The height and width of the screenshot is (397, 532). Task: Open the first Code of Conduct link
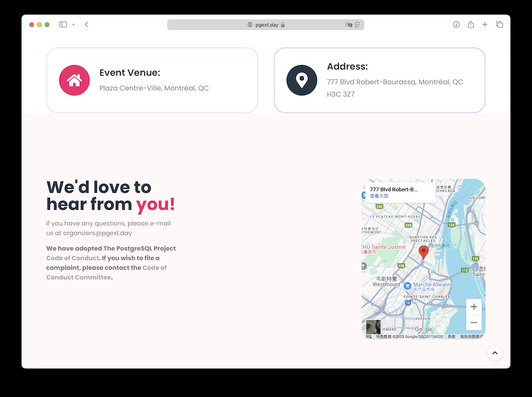tap(72, 258)
